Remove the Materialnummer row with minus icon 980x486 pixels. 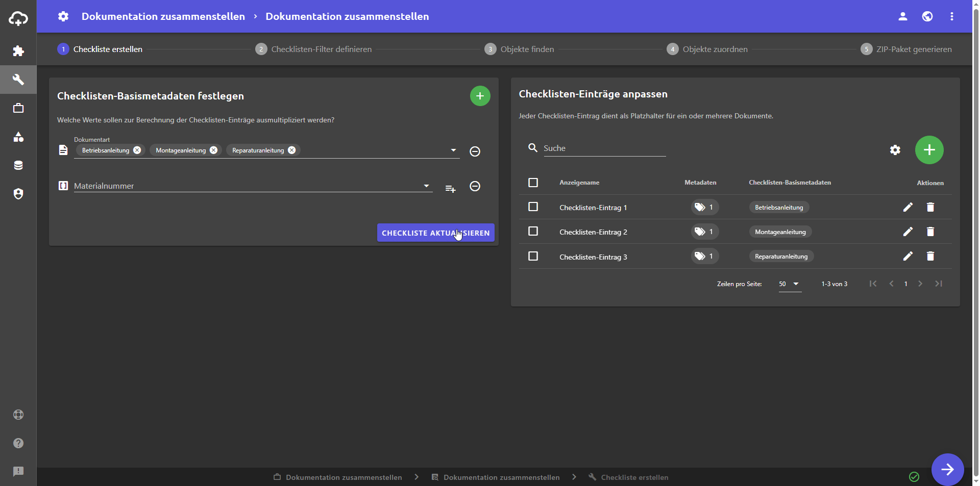tap(475, 187)
